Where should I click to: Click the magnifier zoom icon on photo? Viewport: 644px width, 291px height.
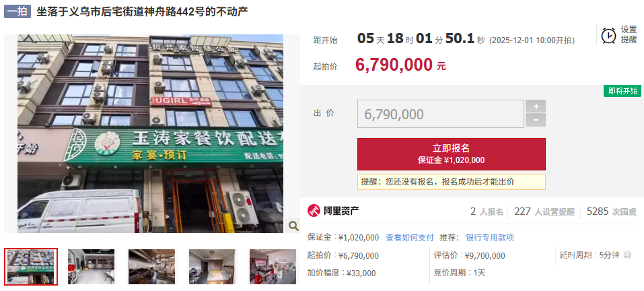pos(293,225)
